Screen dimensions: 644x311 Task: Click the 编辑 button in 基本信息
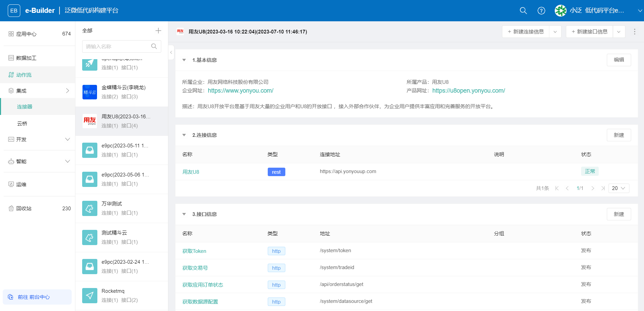(619, 60)
